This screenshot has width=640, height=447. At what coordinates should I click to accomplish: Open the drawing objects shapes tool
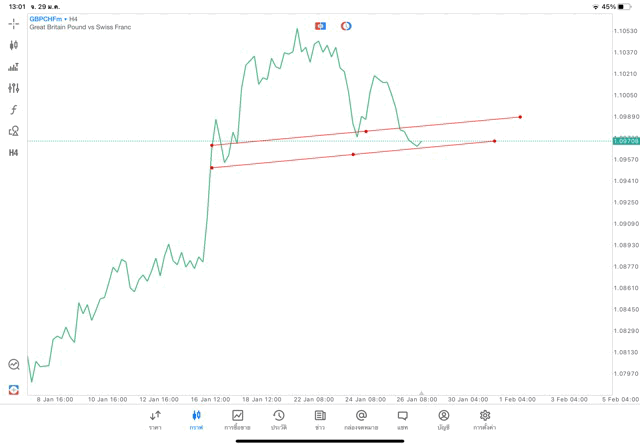click(14, 131)
